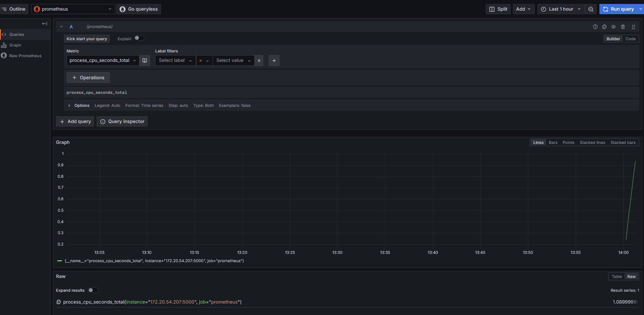Click Go queryless button
Image resolution: width=644 pixels, height=315 pixels.
139,9
